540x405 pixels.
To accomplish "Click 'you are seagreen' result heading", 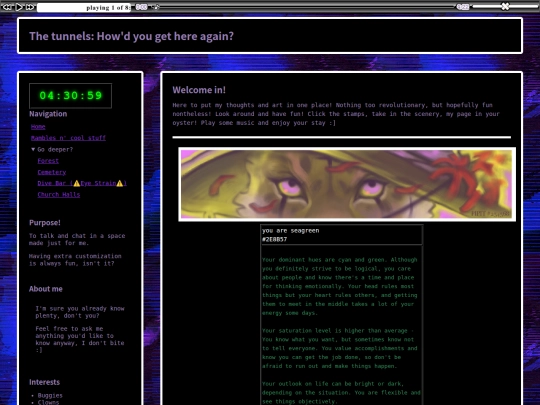I will point(290,231).
